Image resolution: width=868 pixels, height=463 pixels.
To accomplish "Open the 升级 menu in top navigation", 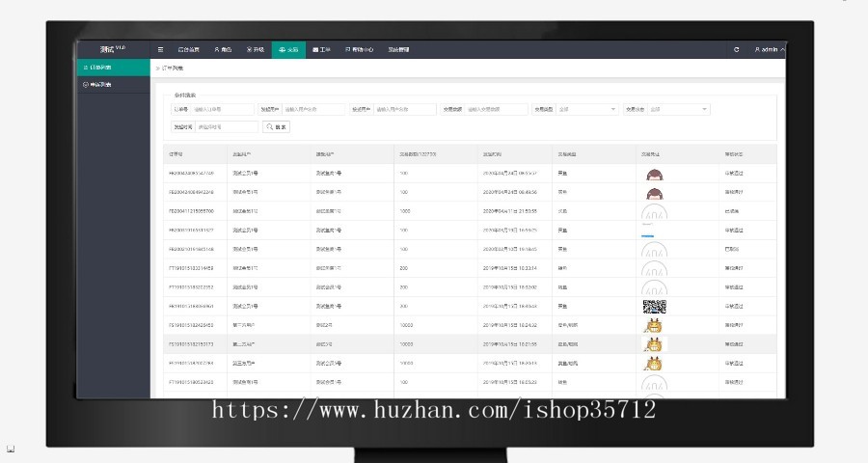I will pyautogui.click(x=256, y=50).
